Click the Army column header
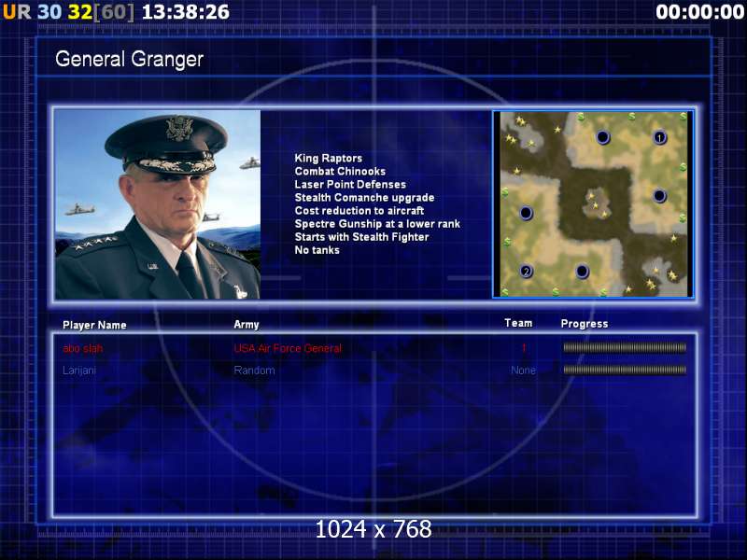Image resolution: width=747 pixels, height=560 pixels. click(x=246, y=324)
